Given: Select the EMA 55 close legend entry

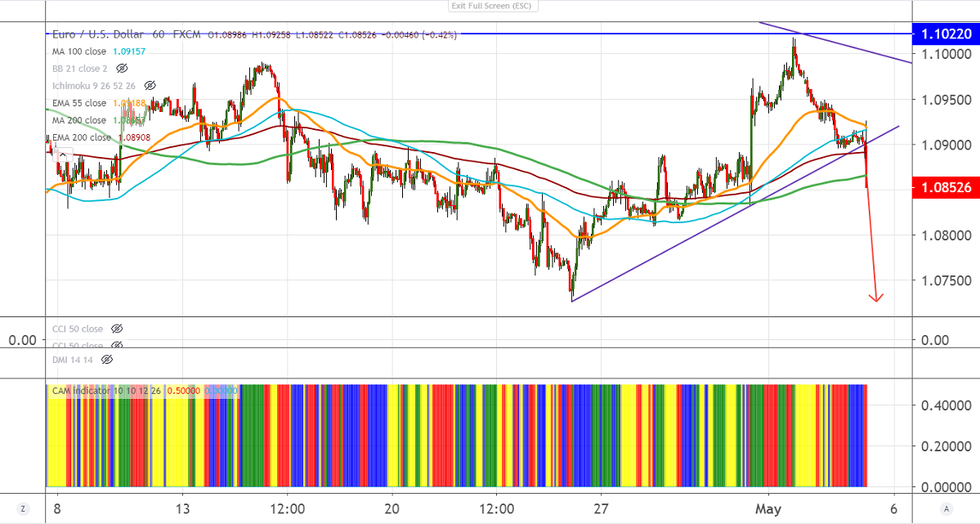Looking at the screenshot, I should click(x=78, y=102).
